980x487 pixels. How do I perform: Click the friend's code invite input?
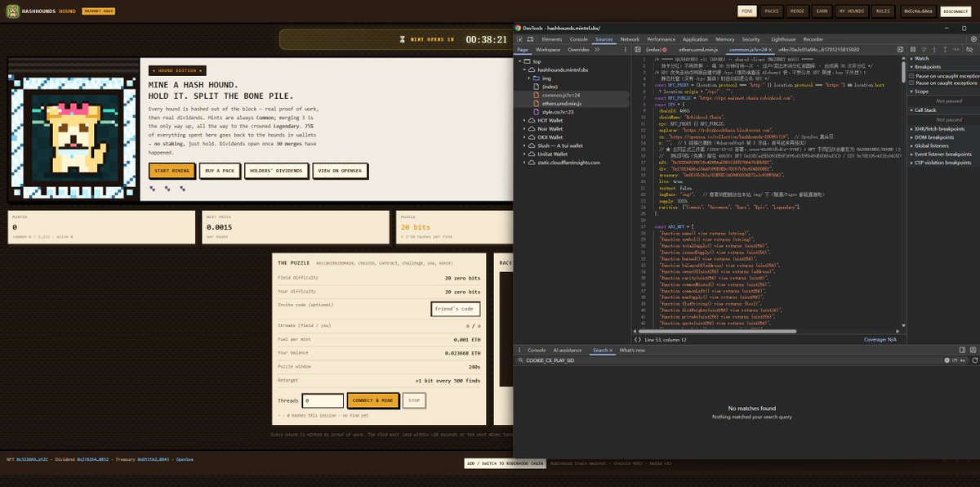pyautogui.click(x=456, y=309)
